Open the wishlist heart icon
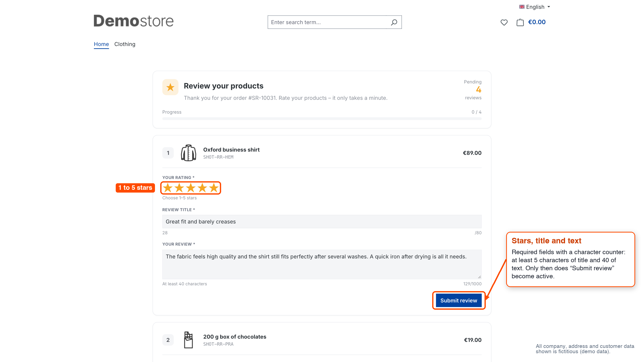Viewport: 644px width, 362px height. pyautogui.click(x=504, y=22)
